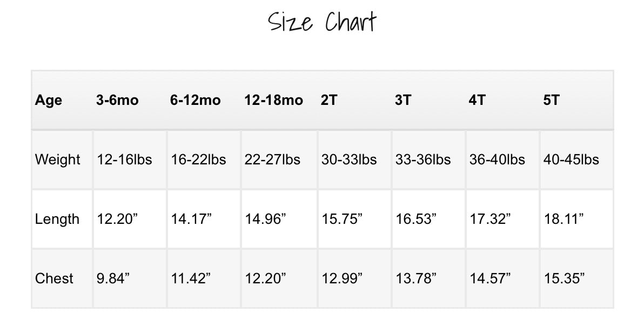This screenshot has height=332, width=644.
Task: Select the Age header cell
Action: (49, 101)
